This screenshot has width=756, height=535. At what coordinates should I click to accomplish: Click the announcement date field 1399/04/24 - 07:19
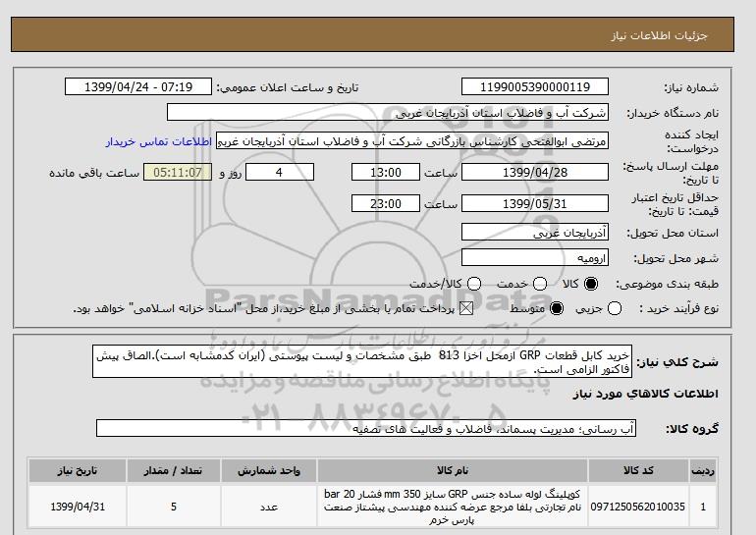tap(138, 86)
